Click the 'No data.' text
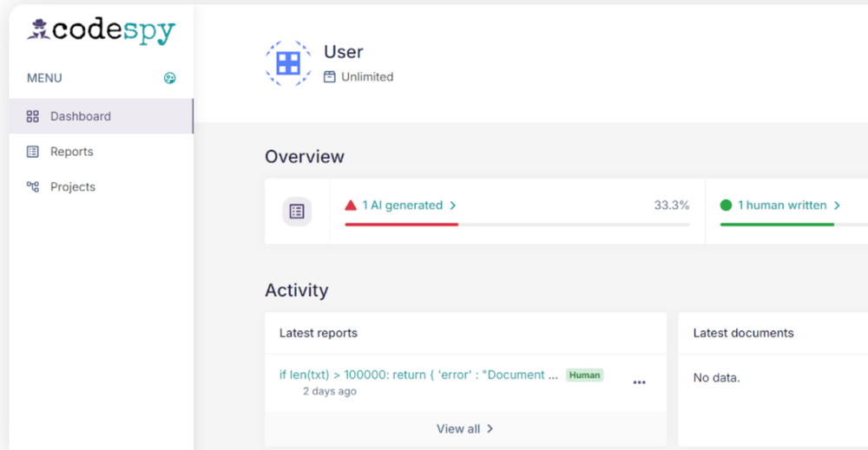Screen dimensions: 868x450 (716, 378)
